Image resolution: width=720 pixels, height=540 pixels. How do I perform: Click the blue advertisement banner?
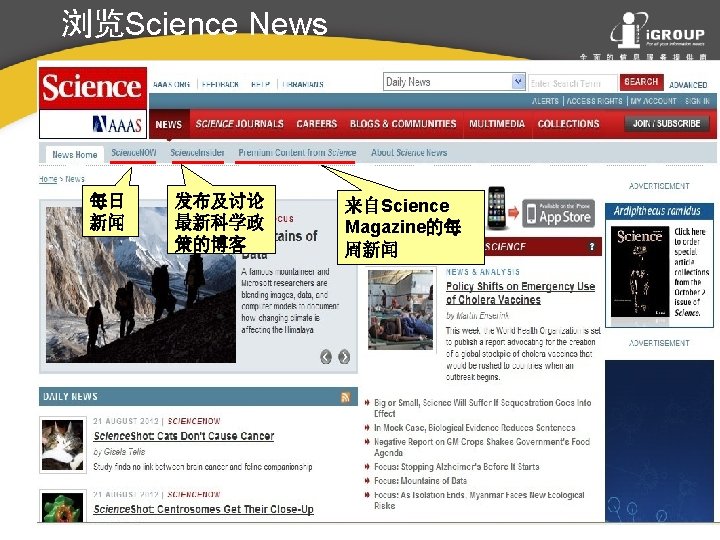[659, 441]
